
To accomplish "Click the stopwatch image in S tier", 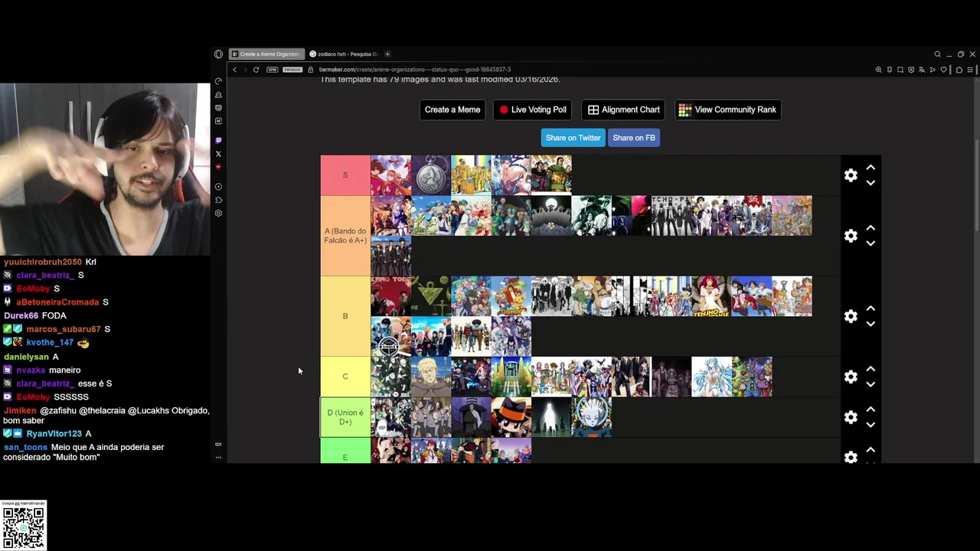I will coord(431,175).
